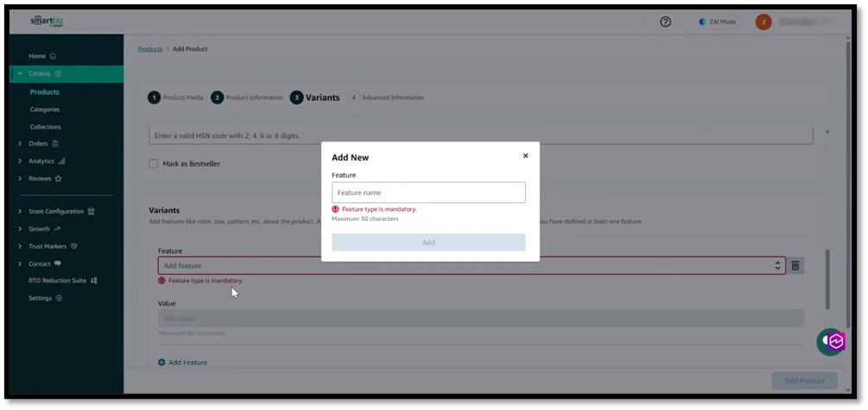Image resolution: width=868 pixels, height=410 pixels.
Task: Open Products in sidebar
Action: pyautogui.click(x=45, y=91)
